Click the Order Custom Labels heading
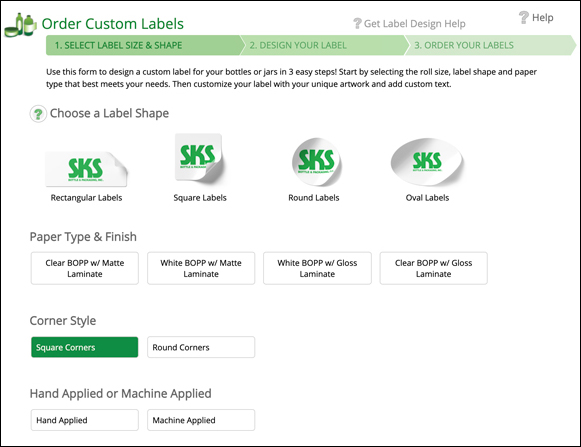The width and height of the screenshot is (581, 447). (x=113, y=24)
